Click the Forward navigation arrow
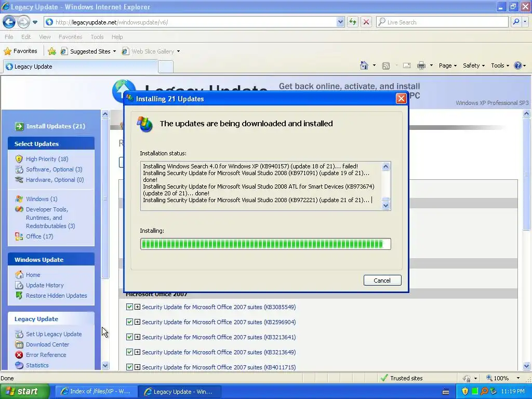 coord(23,22)
